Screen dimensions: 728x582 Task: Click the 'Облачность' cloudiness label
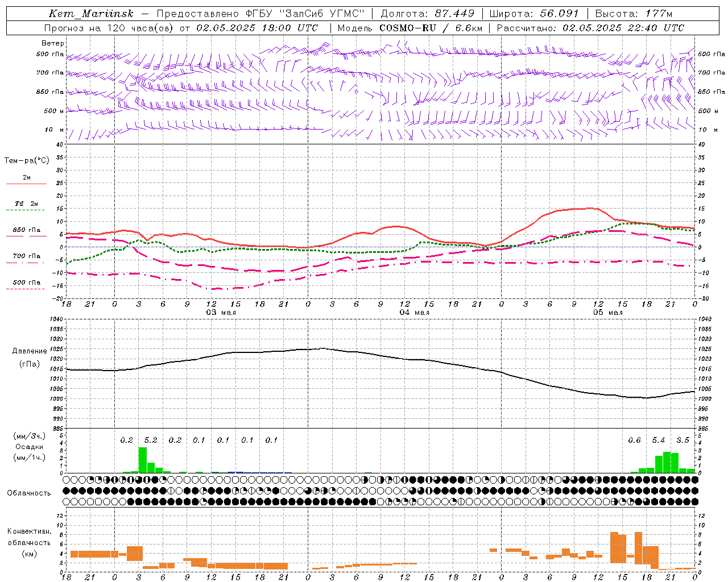point(29,493)
